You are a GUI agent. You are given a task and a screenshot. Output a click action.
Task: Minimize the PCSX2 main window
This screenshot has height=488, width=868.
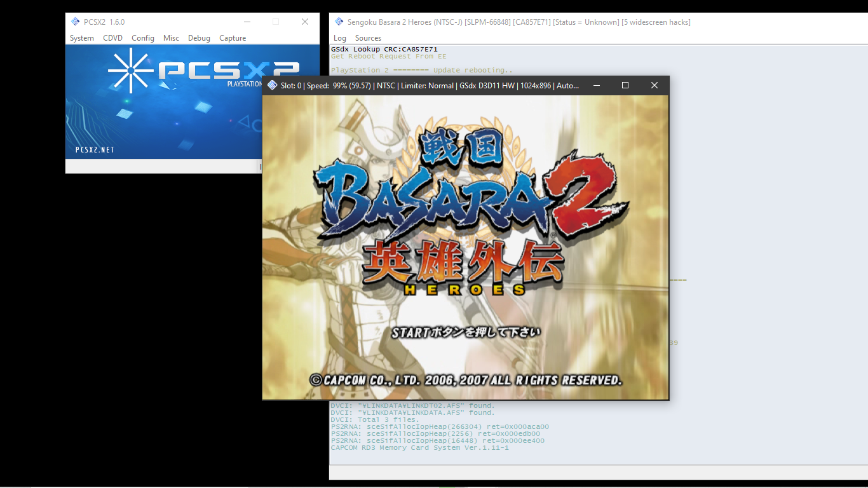247,22
